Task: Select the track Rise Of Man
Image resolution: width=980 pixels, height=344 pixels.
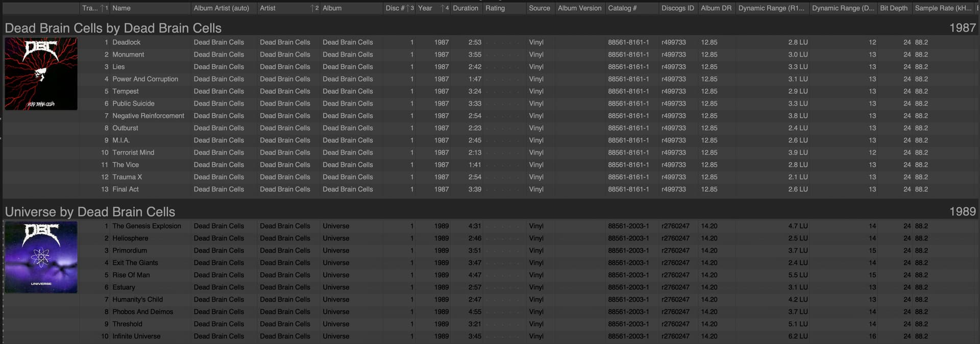Action: tap(131, 275)
